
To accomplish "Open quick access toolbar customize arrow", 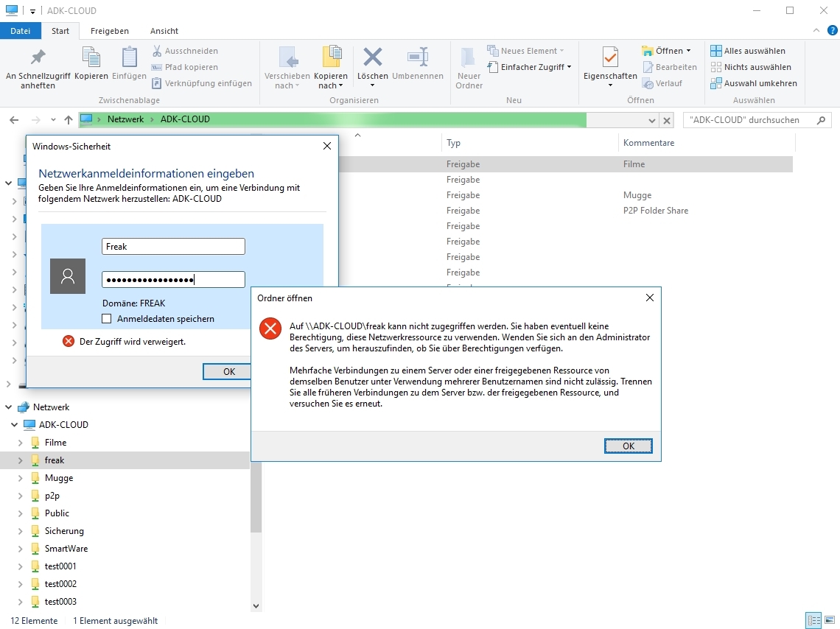I will 32,11.
